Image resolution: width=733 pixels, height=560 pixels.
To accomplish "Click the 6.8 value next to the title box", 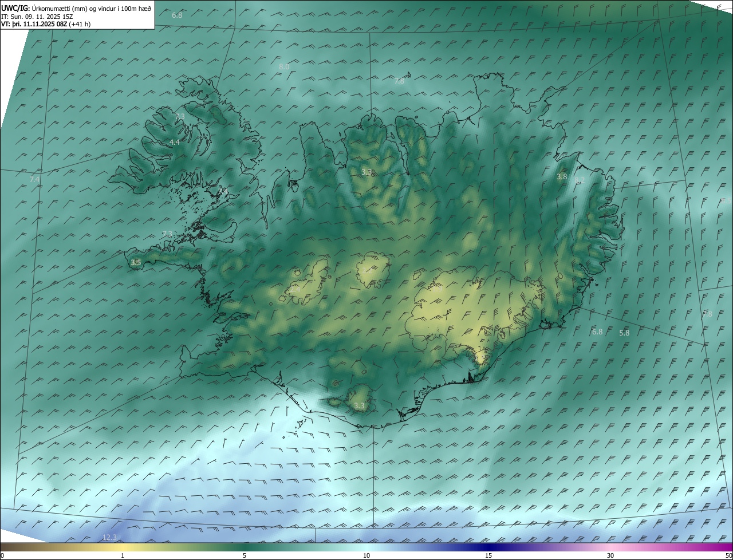I will tap(177, 15).
